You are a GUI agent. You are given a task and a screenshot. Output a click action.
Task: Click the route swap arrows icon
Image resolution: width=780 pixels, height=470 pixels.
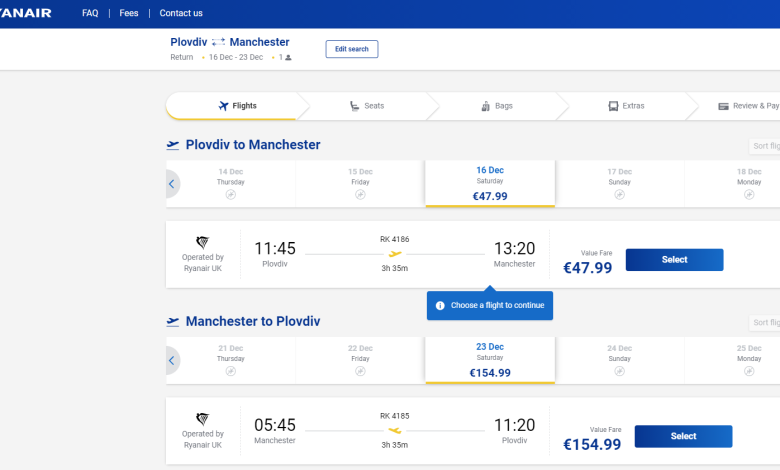click(x=218, y=42)
